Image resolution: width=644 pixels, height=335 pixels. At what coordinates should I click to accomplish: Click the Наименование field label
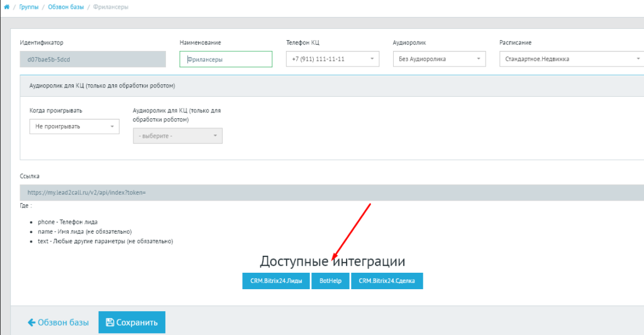pos(200,43)
